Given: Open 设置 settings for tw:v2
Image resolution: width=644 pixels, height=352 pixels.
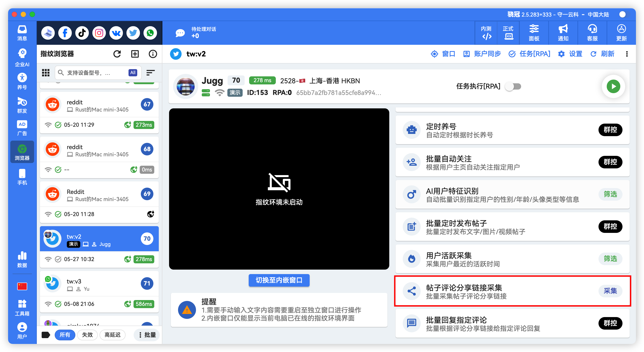Looking at the screenshot, I should [x=570, y=54].
